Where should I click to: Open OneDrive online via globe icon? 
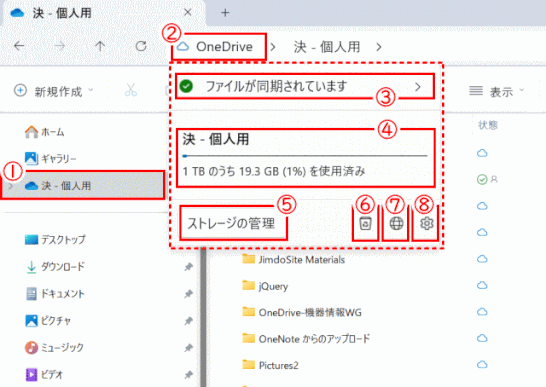(x=396, y=223)
